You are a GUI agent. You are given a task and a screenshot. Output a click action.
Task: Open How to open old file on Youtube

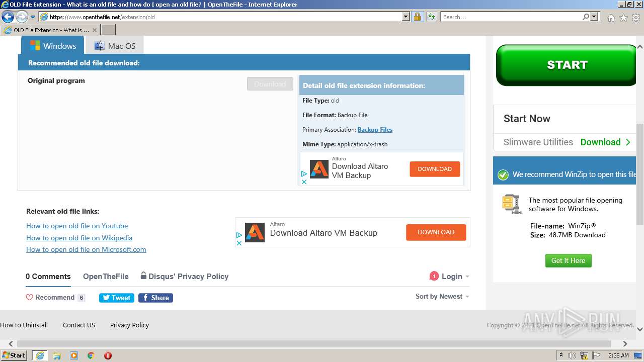[77, 226]
